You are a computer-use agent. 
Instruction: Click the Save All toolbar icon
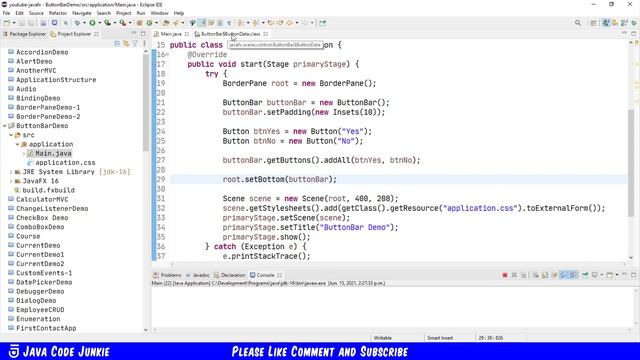point(31,23)
